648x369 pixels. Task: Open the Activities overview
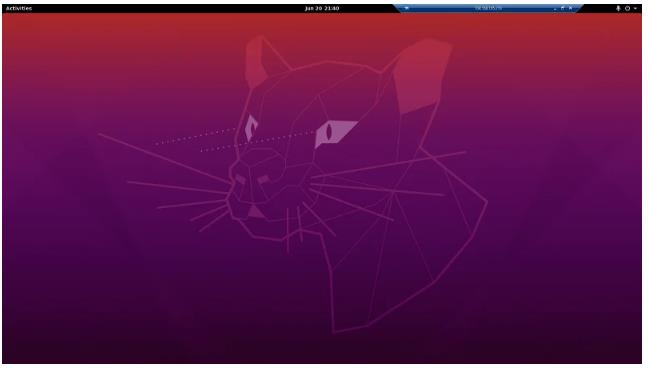[19, 8]
